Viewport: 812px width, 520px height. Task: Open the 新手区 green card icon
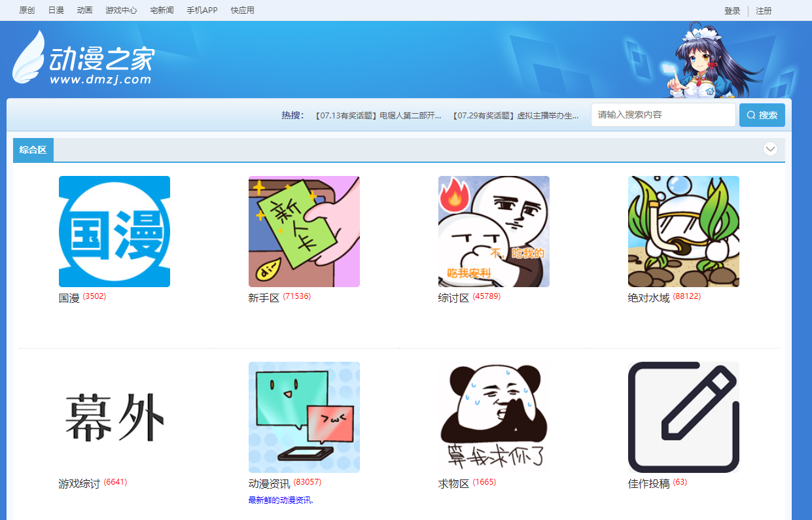[304, 232]
